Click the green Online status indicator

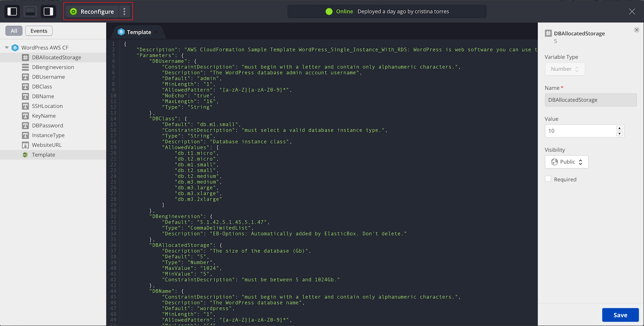pyautogui.click(x=329, y=12)
